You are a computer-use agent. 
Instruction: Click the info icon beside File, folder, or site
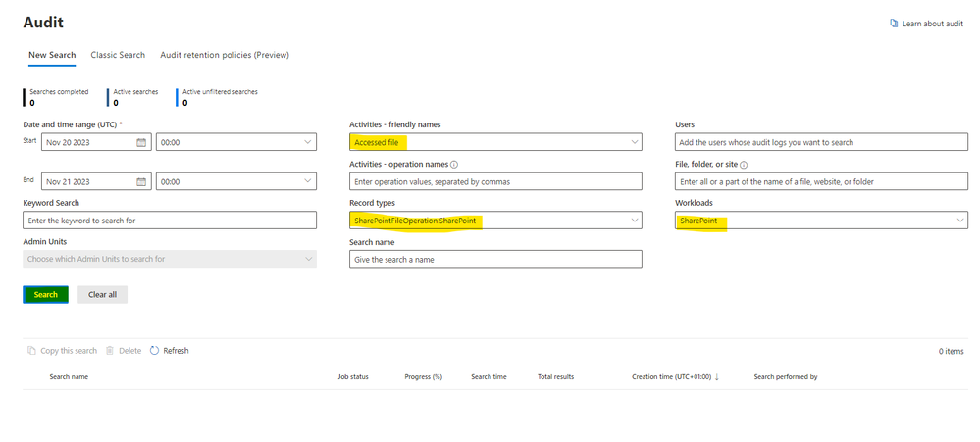[x=744, y=165]
